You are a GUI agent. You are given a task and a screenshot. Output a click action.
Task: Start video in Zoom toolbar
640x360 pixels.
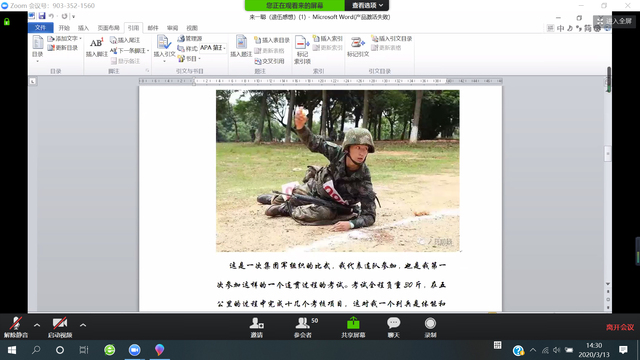[60, 327]
